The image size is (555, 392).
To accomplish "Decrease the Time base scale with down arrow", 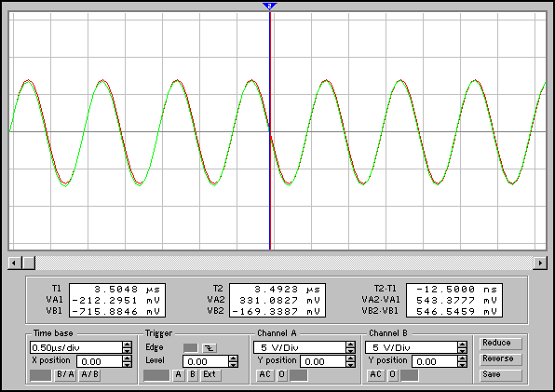I will click(127, 351).
